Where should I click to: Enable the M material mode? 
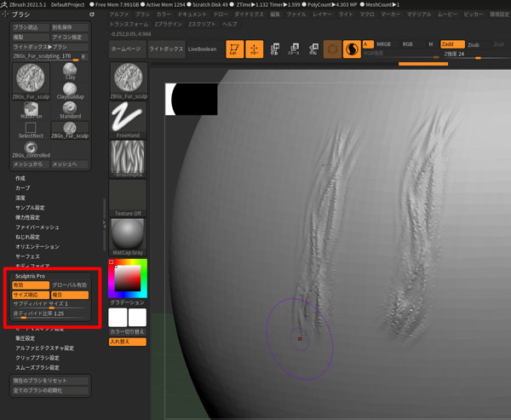point(431,44)
